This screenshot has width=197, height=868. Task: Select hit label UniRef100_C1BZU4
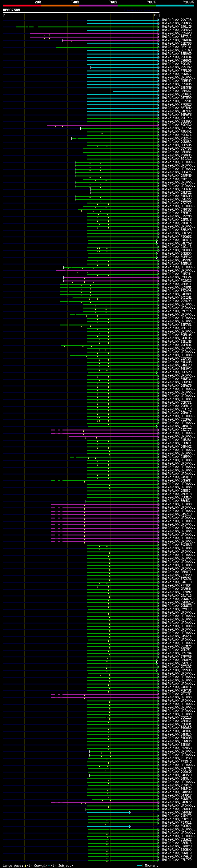click(x=177, y=274)
